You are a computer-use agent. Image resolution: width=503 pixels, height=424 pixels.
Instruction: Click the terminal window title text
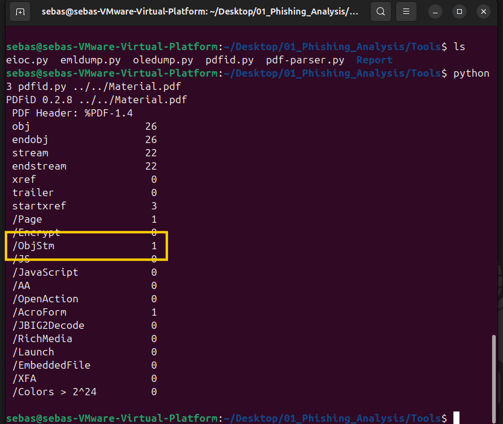[200, 12]
